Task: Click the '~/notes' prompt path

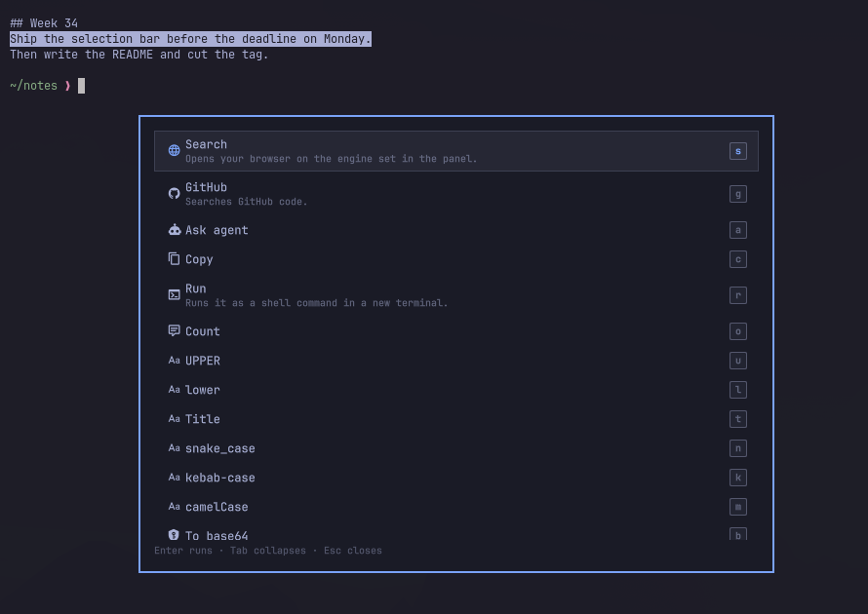Action: coord(34,86)
